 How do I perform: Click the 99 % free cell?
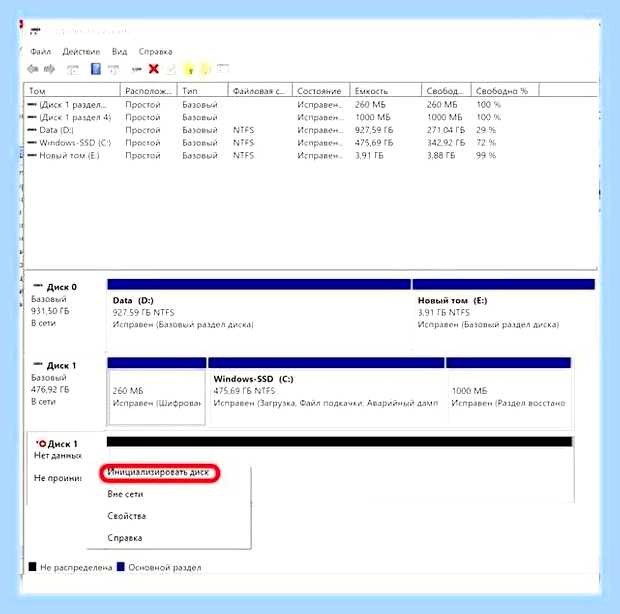[486, 155]
